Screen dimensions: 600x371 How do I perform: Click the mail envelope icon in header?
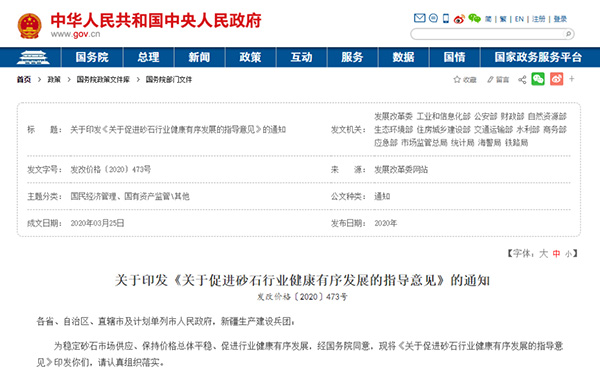click(419, 18)
